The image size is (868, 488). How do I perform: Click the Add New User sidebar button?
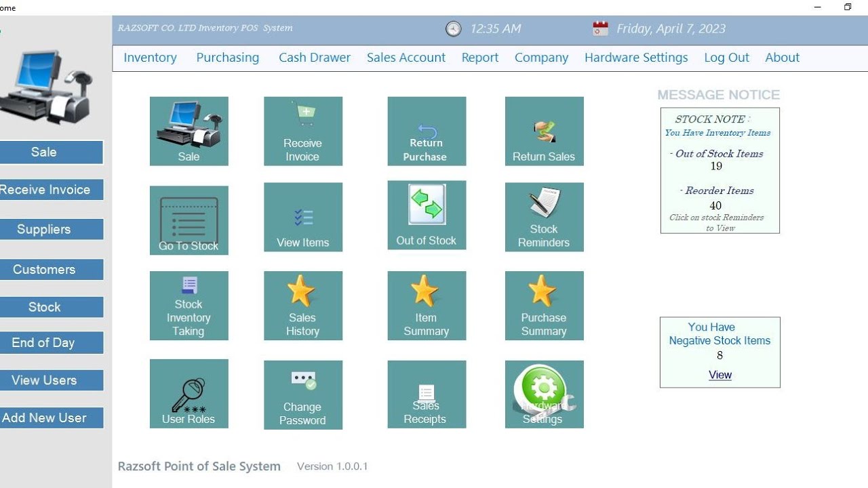(50, 418)
